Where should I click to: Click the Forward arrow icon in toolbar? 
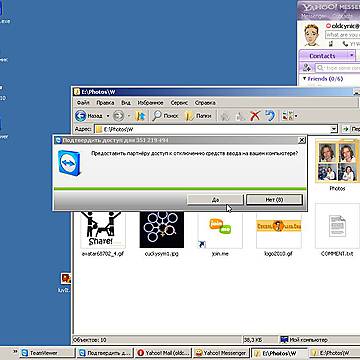coord(118,116)
